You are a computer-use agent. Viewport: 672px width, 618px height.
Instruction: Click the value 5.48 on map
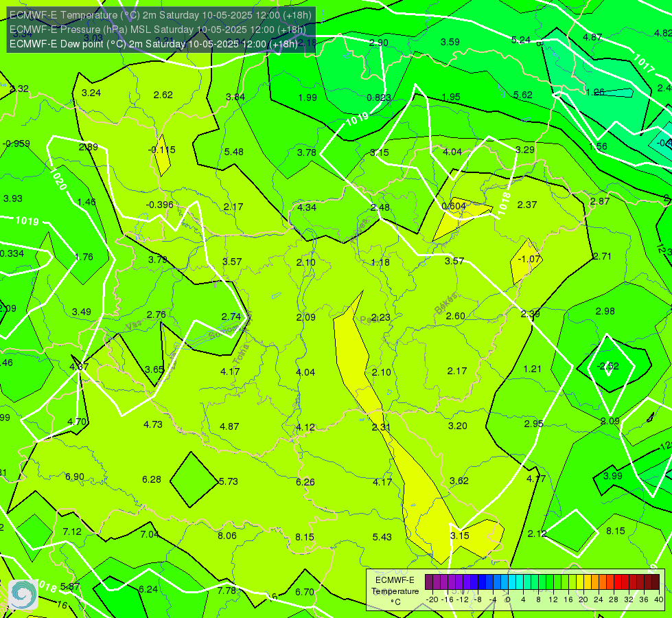pyautogui.click(x=233, y=152)
